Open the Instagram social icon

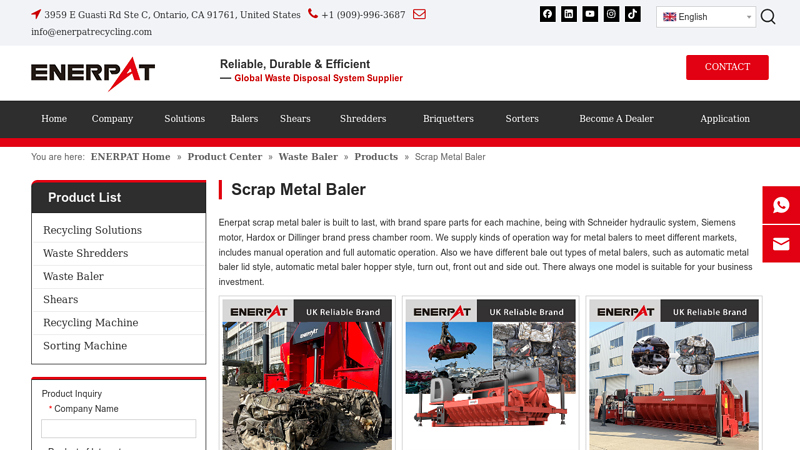tap(611, 14)
